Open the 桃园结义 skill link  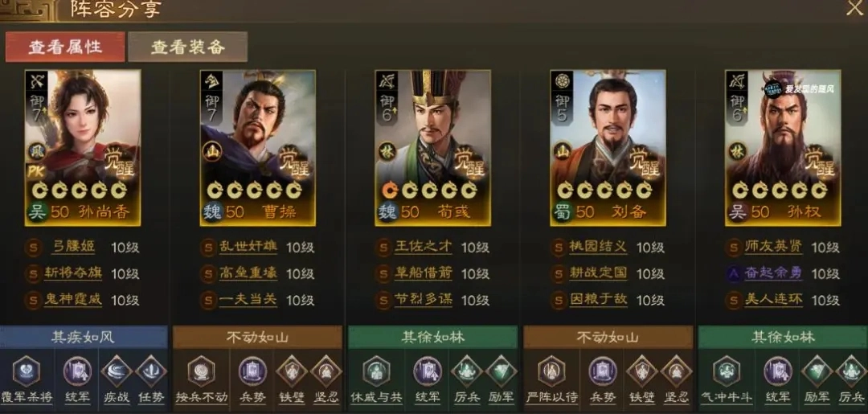[x=599, y=247]
